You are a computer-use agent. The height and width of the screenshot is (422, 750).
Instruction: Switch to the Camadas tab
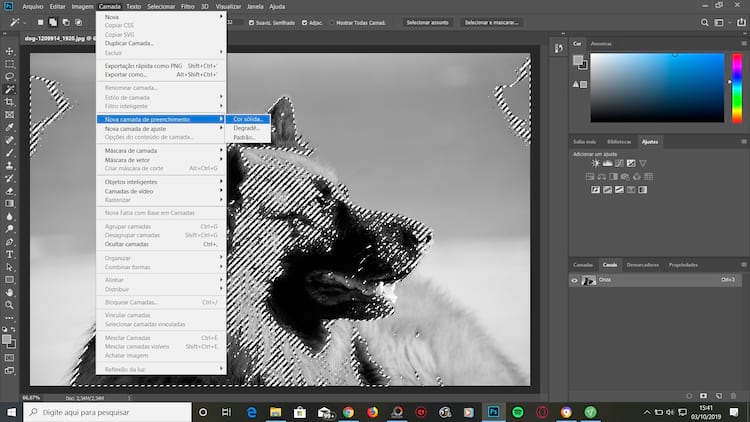coord(583,265)
